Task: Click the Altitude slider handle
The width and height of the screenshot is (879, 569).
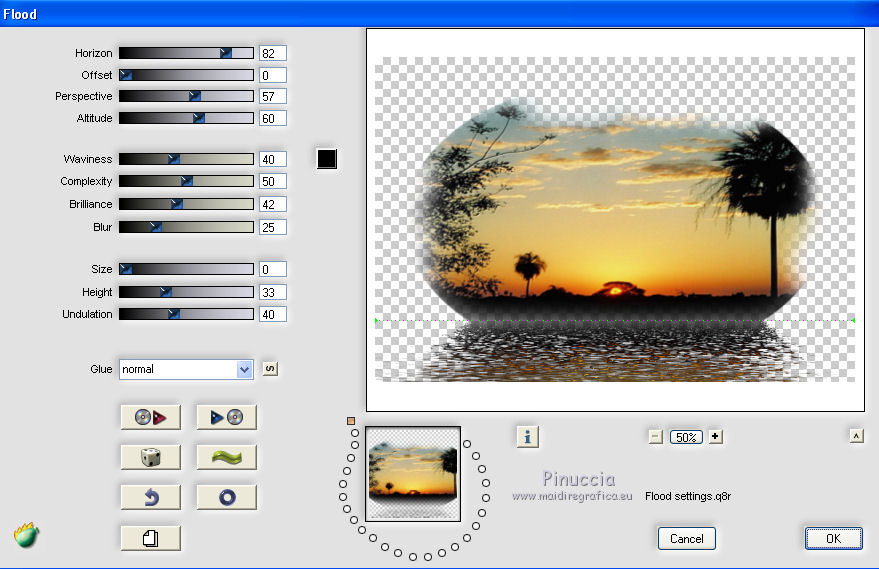Action: (x=198, y=118)
